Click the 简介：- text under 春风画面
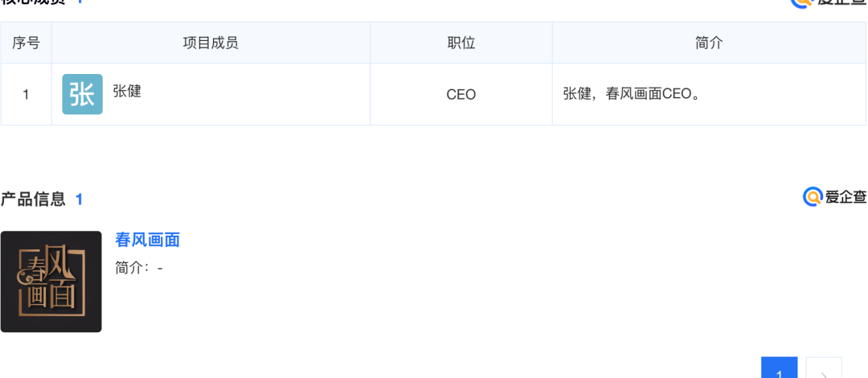 (139, 268)
